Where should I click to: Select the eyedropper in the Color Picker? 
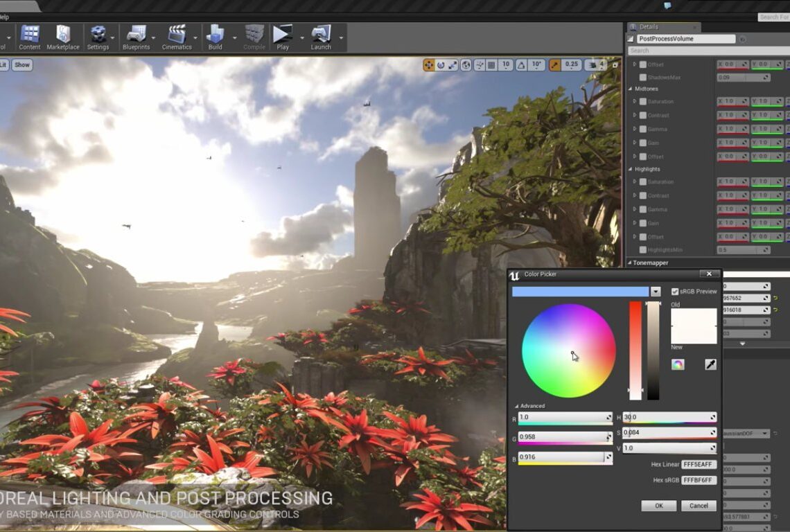[x=709, y=364]
